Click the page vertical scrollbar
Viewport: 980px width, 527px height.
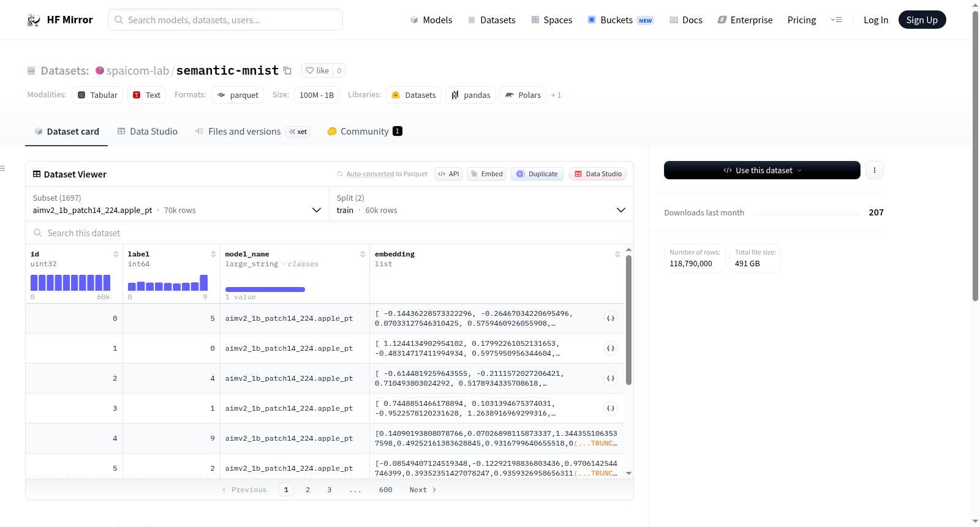point(975,156)
